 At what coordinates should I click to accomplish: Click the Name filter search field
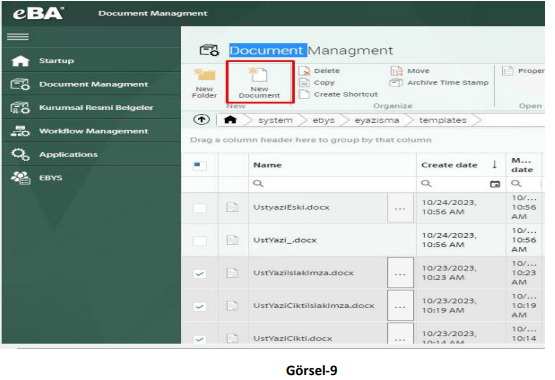point(332,184)
